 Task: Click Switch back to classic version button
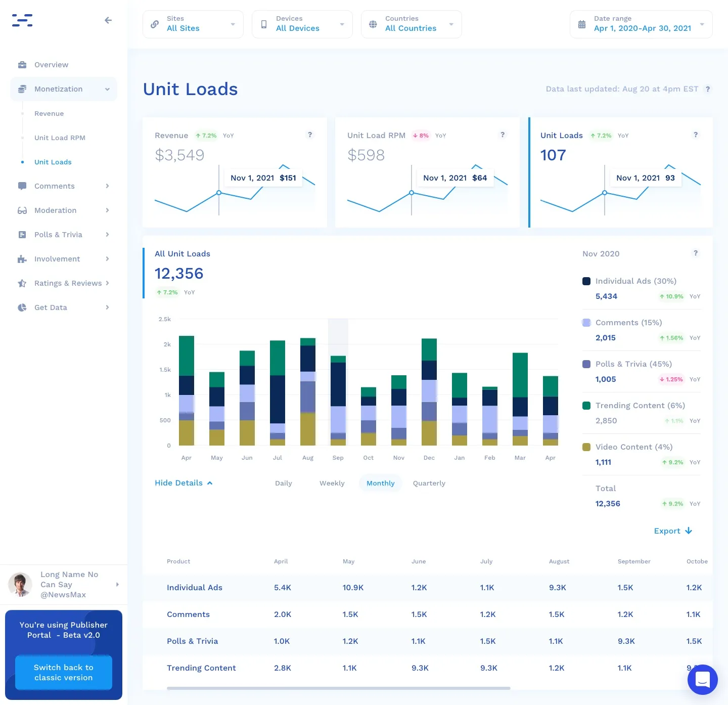pos(64,673)
